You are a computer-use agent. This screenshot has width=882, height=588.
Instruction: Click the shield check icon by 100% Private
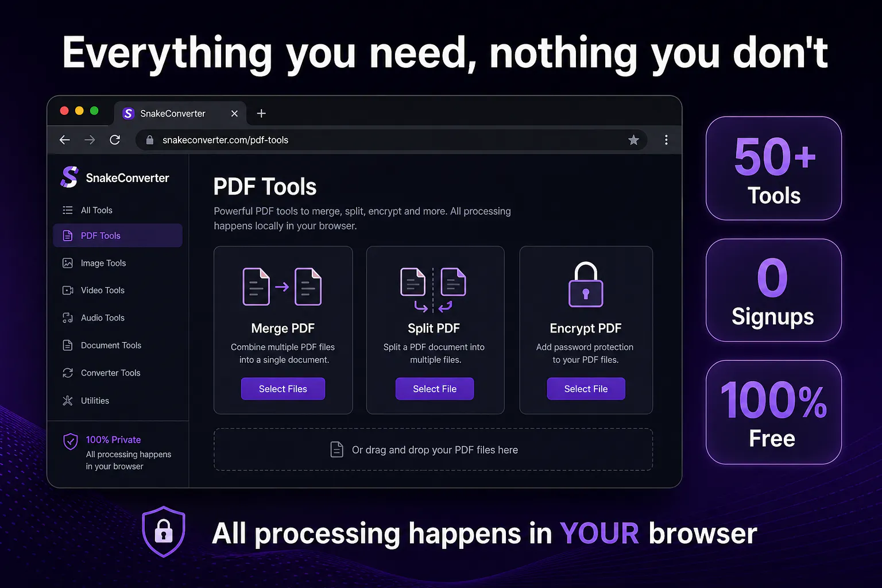point(71,441)
